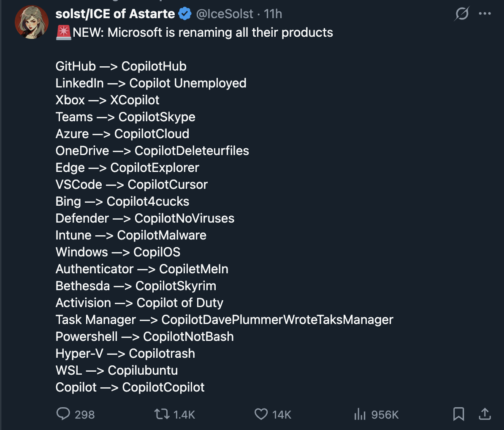Click the "Copilot —> CopilotCopilot" line
The image size is (504, 430).
tap(130, 387)
